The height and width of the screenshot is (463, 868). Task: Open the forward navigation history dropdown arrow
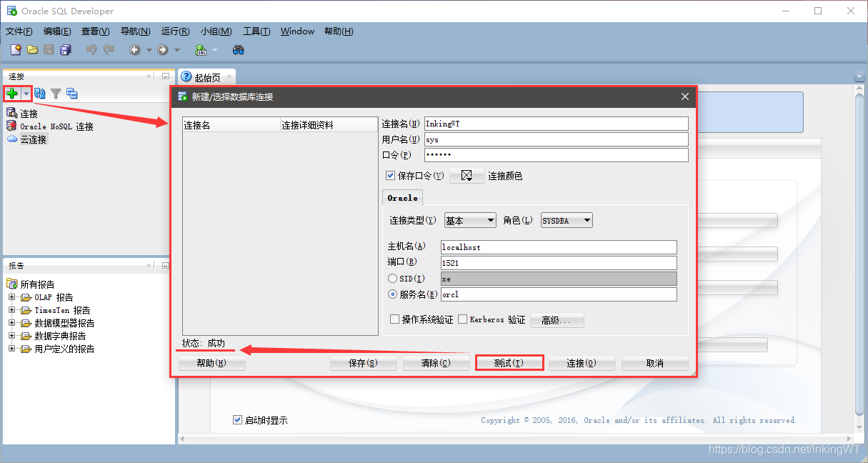(x=178, y=50)
